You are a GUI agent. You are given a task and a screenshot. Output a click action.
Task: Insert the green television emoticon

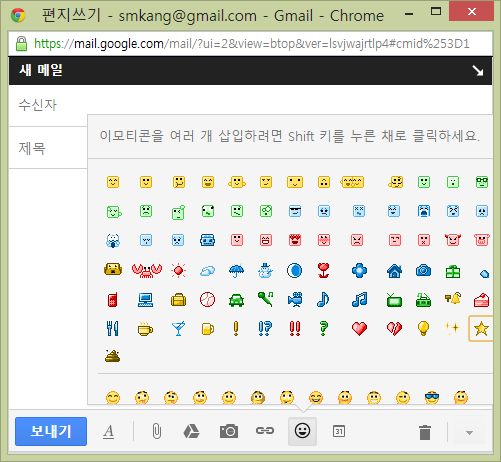point(394,299)
